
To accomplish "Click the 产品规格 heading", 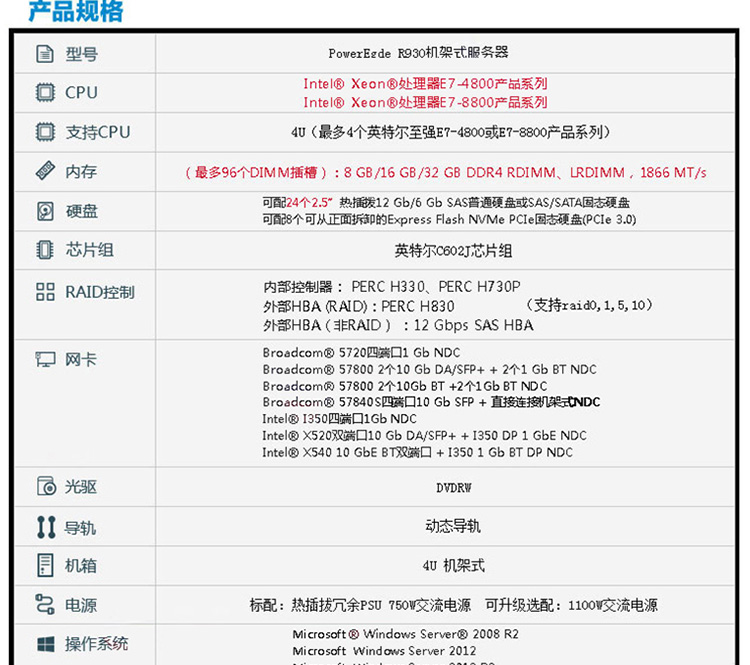I will click(x=76, y=11).
